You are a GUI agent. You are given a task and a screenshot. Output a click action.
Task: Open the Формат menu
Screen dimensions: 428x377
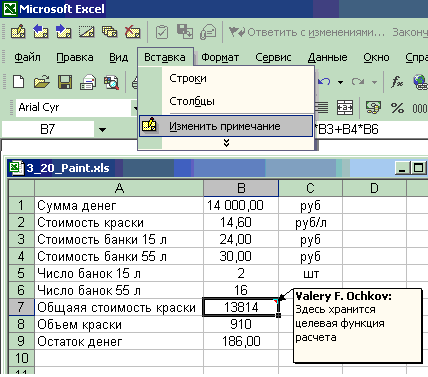220,57
